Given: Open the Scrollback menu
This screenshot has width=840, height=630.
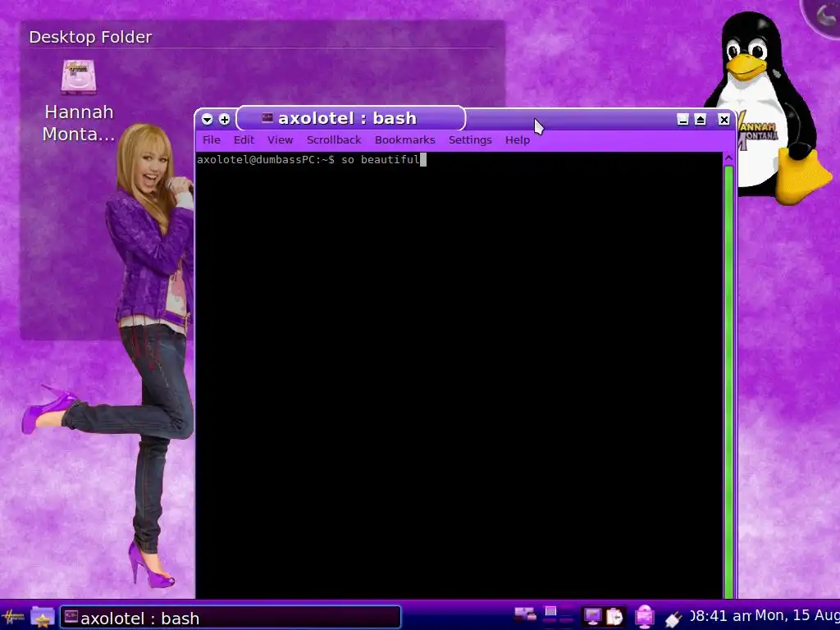Looking at the screenshot, I should tap(334, 139).
